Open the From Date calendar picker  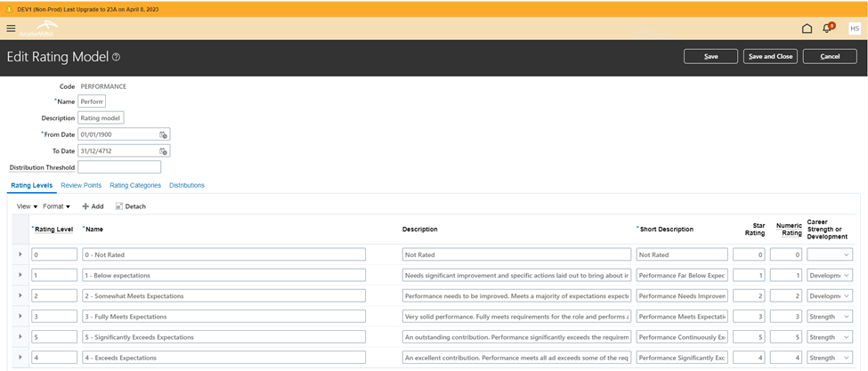[163, 134]
